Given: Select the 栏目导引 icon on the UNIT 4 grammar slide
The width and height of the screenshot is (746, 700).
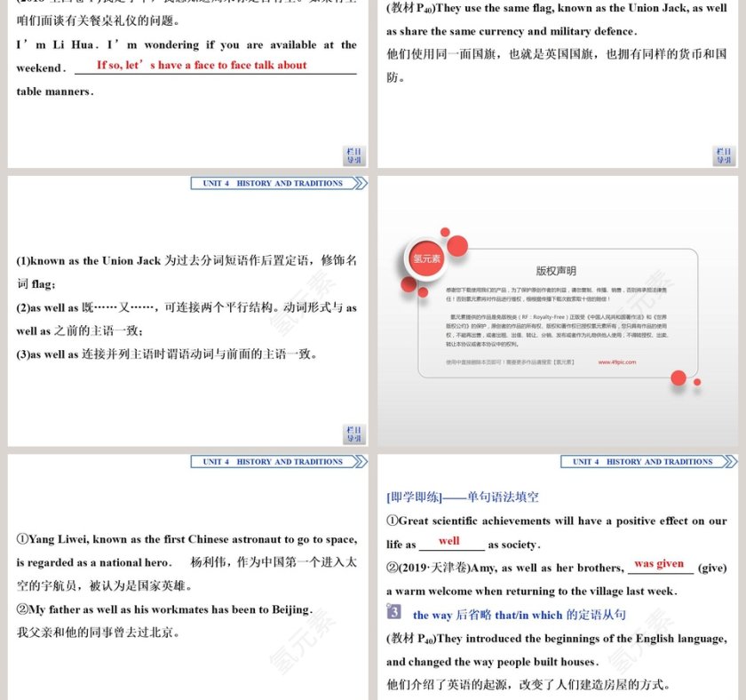Looking at the screenshot, I should click(353, 434).
